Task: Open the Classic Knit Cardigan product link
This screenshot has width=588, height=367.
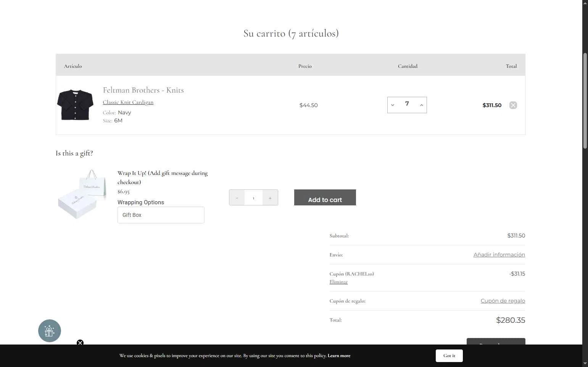Action: (128, 102)
